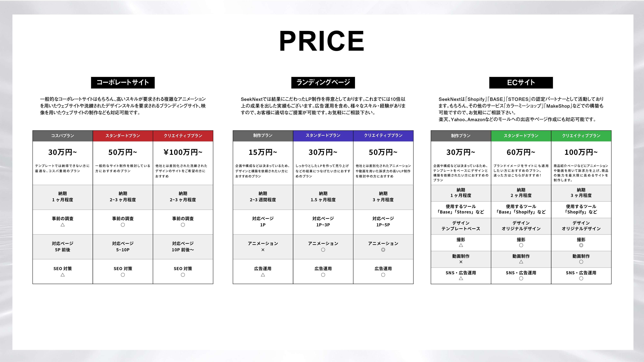Click the 60万円~ price text

[x=521, y=152]
